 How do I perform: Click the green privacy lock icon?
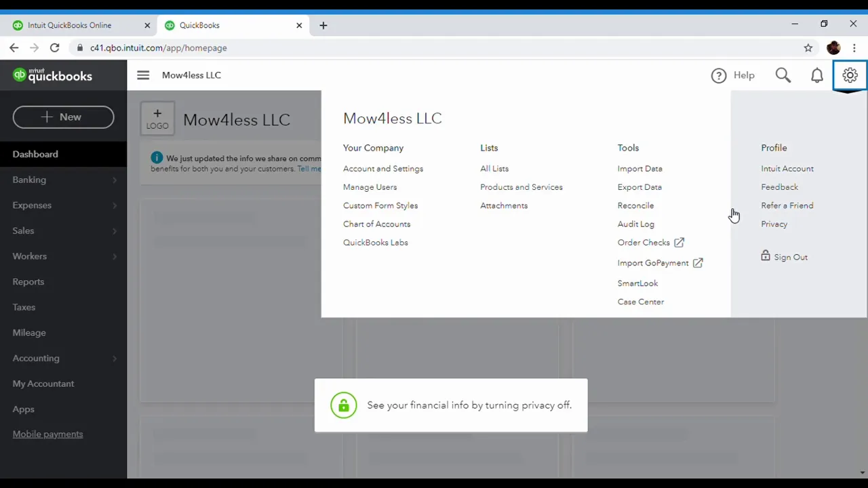pos(344,405)
